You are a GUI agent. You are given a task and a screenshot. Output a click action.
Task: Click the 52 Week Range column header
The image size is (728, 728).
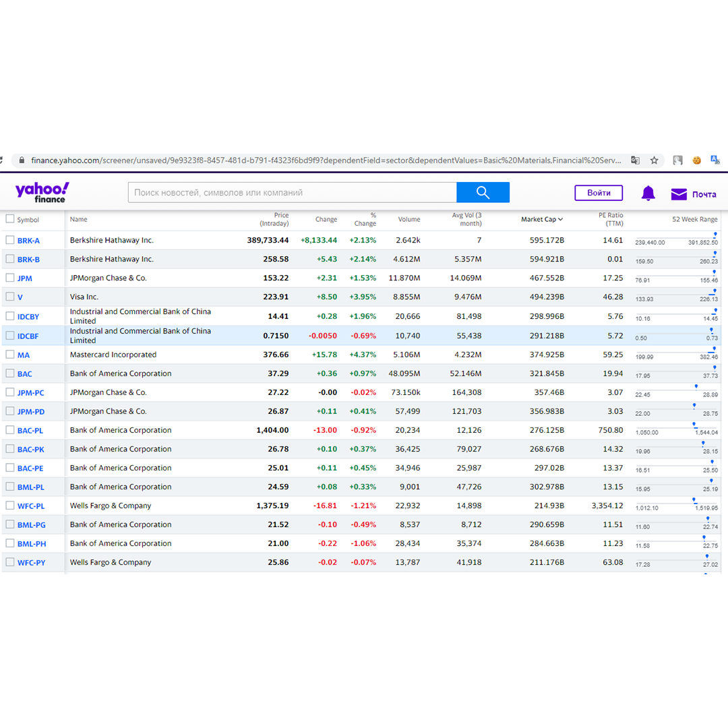[694, 219]
